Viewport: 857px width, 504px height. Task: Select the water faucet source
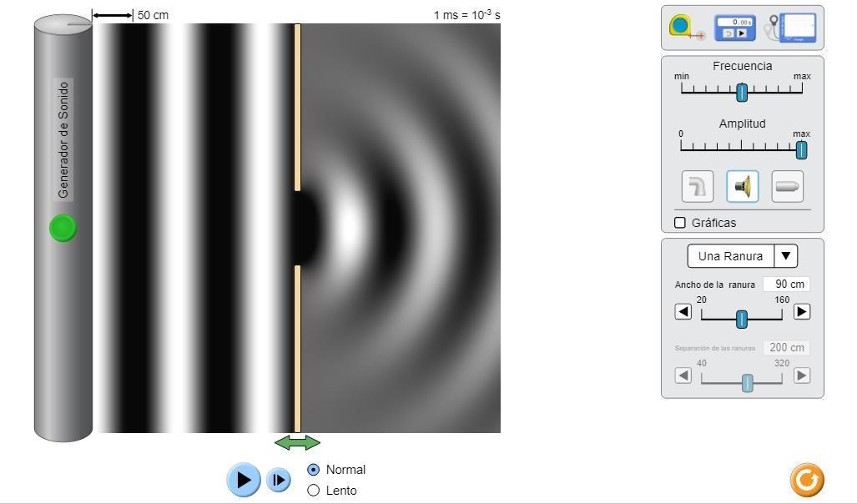click(x=698, y=186)
